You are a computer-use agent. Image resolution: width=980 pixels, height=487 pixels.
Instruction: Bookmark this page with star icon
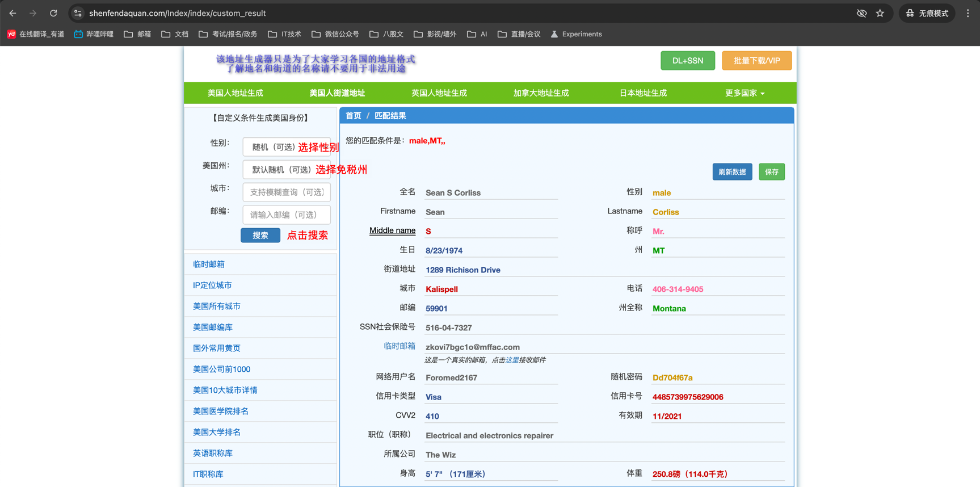[x=880, y=13]
